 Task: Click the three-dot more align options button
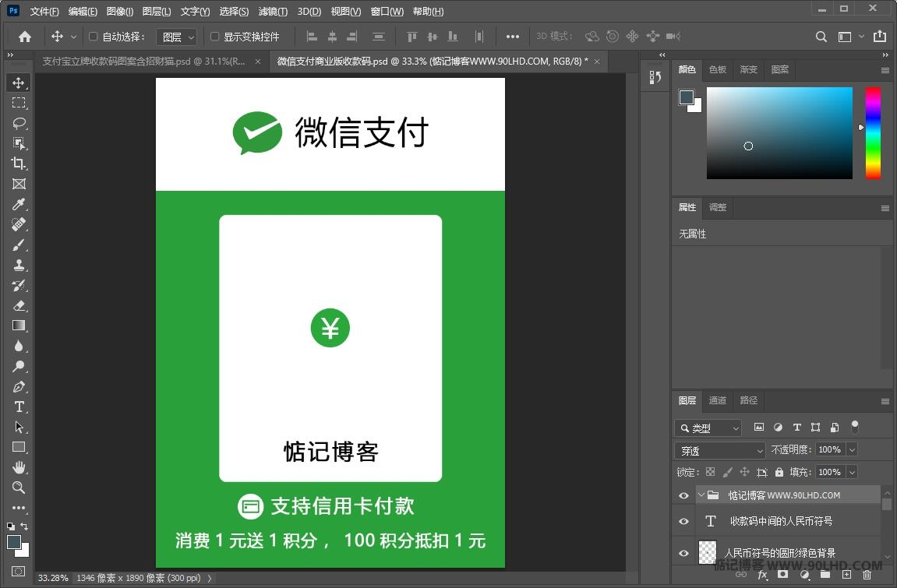513,37
